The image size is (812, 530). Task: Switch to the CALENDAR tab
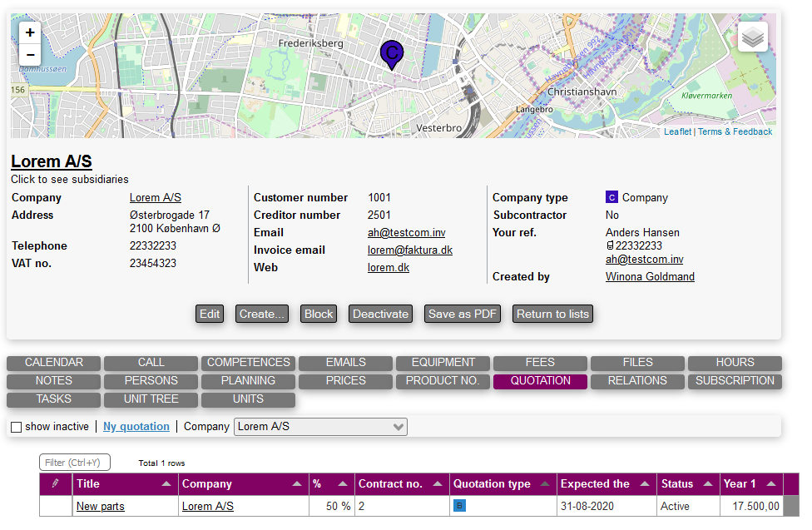(54, 363)
